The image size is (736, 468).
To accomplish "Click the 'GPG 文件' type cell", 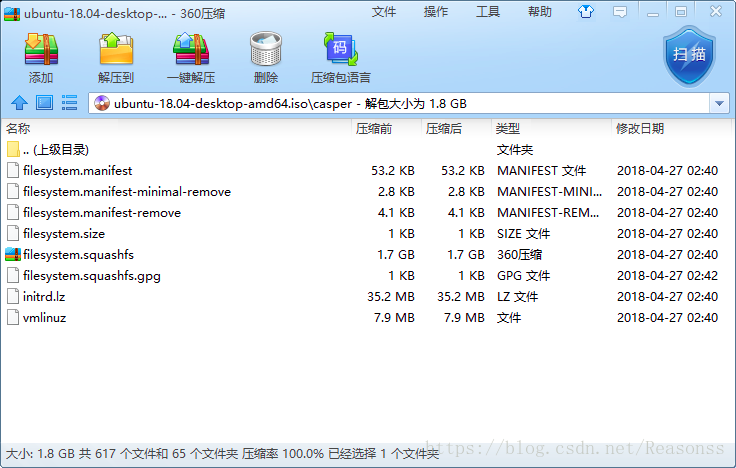I will pos(523,276).
